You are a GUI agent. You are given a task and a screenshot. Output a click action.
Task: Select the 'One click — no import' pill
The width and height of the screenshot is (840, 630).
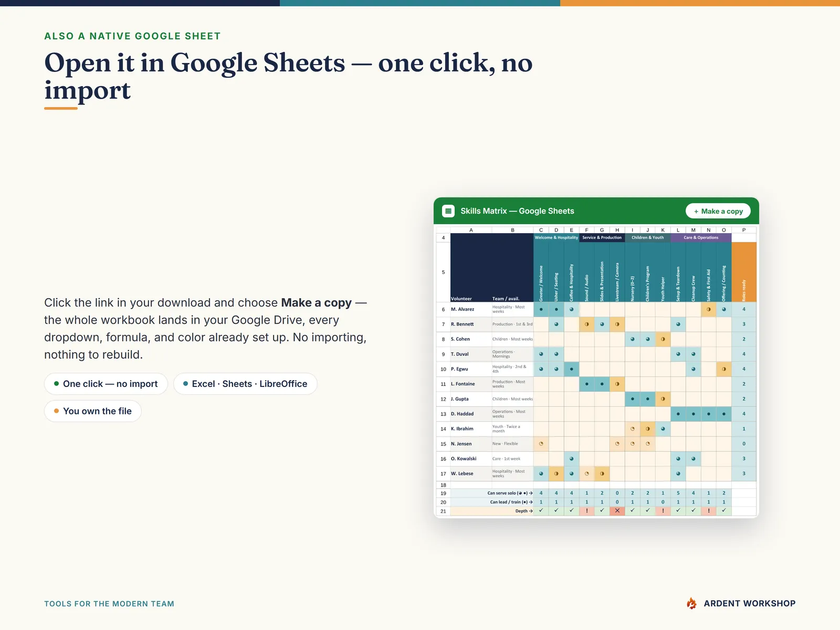pos(106,384)
